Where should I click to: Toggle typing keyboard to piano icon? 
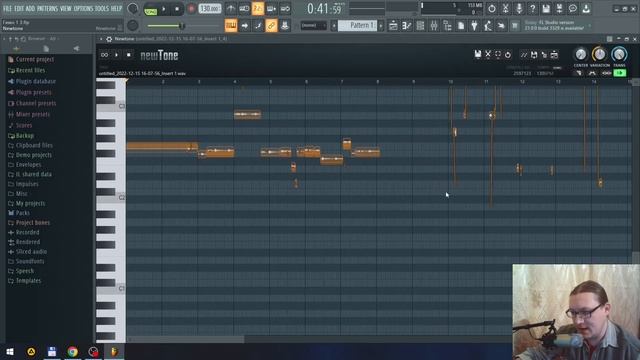point(231,26)
